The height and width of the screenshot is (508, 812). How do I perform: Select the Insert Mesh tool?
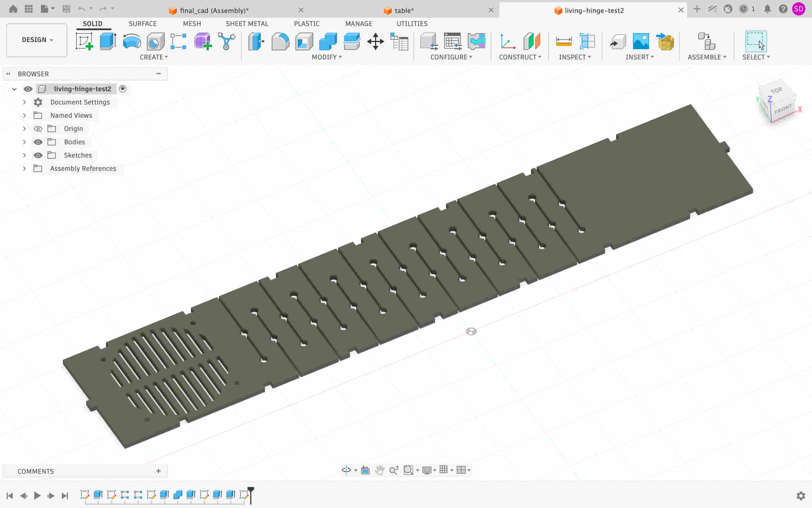click(x=665, y=41)
